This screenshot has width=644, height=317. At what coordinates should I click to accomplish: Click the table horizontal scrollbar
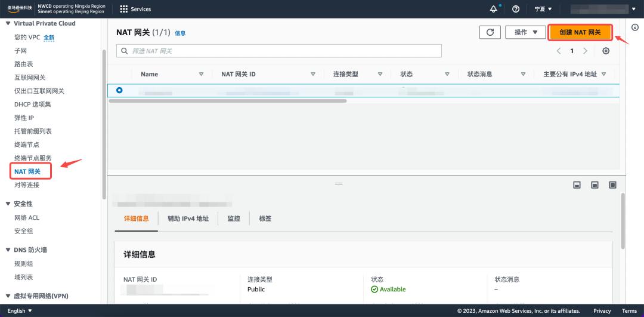pos(228,100)
